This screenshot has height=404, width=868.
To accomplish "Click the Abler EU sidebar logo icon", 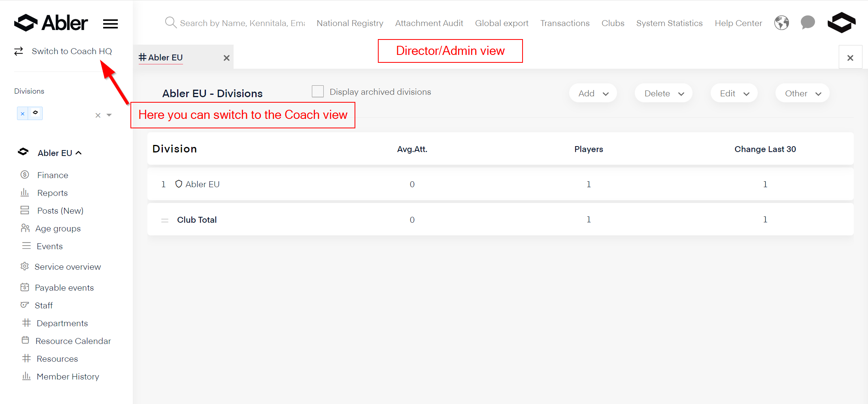I will point(23,152).
